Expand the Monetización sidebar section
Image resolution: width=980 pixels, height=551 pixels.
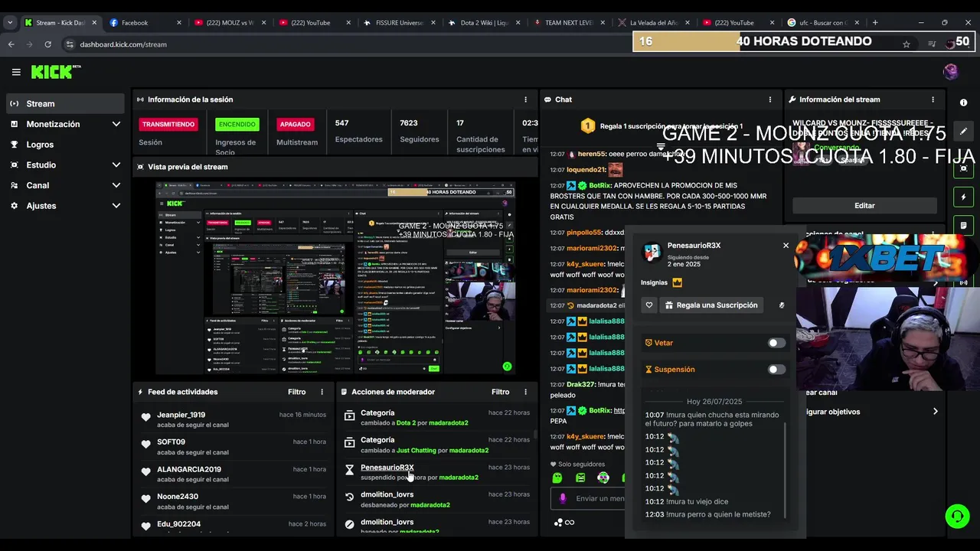pos(116,124)
